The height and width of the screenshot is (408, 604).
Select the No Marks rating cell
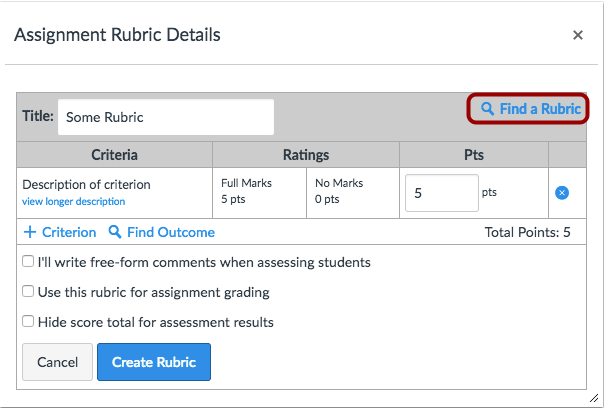click(352, 191)
